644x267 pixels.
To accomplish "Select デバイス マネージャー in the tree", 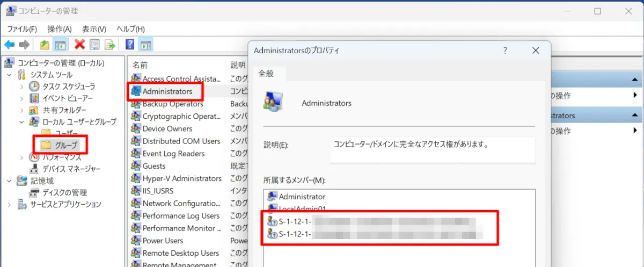I will 71,169.
